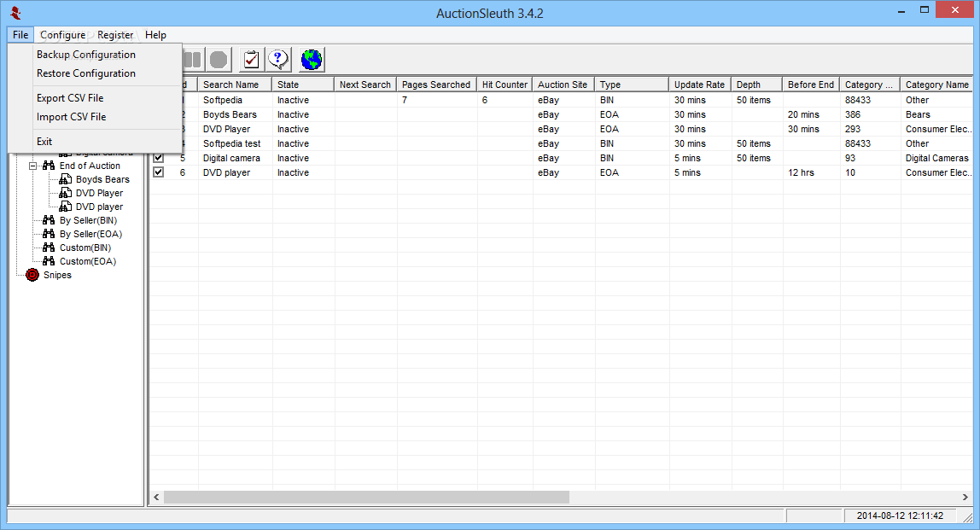
Task: Click the scrollbar left arrow
Action: point(156,497)
